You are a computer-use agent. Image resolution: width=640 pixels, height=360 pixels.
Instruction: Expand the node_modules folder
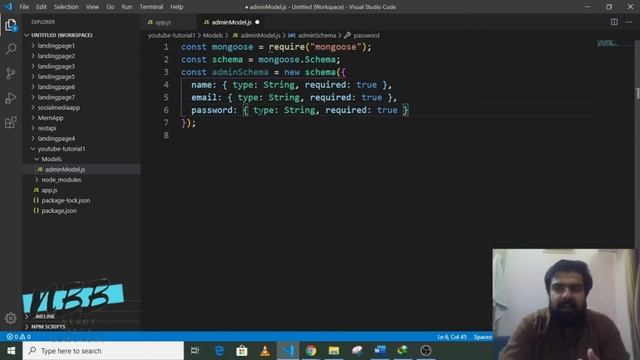point(61,180)
